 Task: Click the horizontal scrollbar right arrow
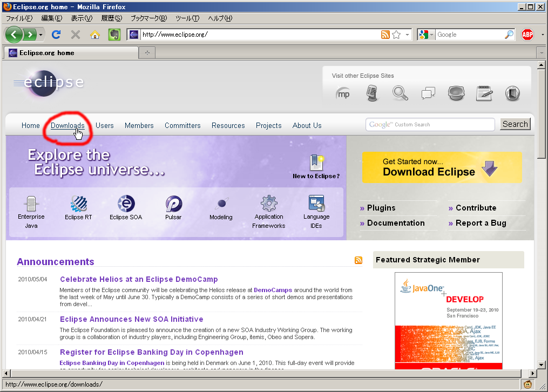point(532,373)
